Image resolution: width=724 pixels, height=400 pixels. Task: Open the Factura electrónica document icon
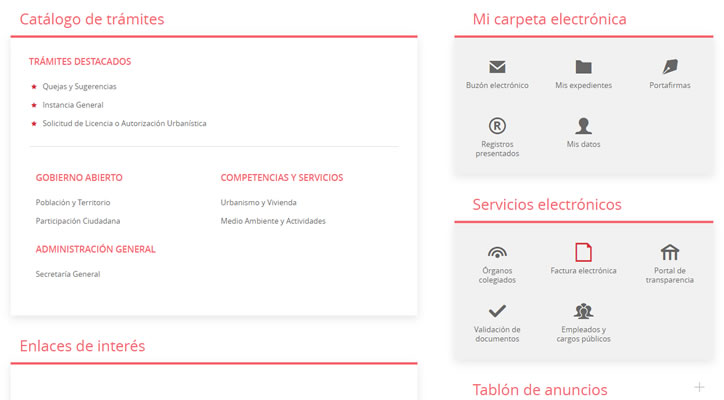[x=583, y=252]
